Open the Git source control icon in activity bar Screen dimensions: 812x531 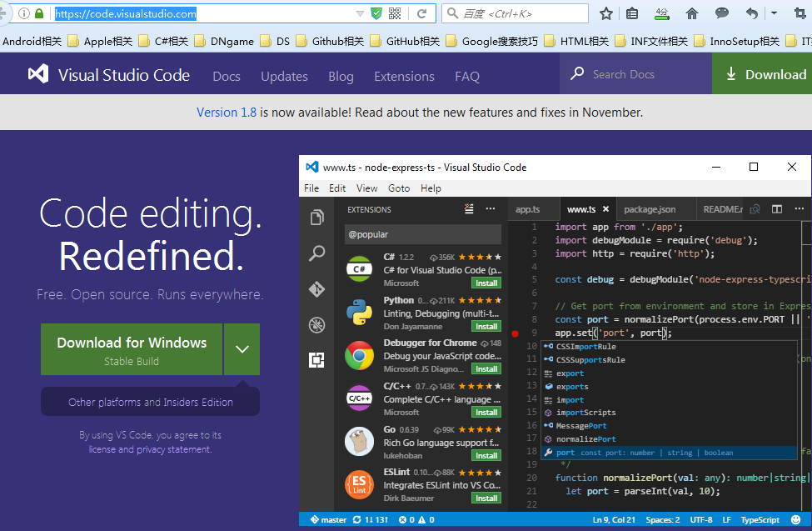click(317, 288)
